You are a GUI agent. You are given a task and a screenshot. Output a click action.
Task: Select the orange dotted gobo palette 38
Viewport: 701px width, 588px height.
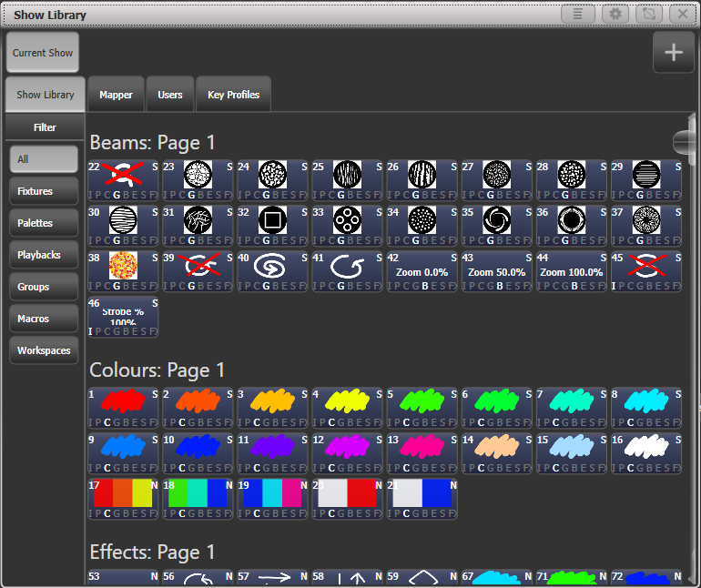[x=124, y=270]
